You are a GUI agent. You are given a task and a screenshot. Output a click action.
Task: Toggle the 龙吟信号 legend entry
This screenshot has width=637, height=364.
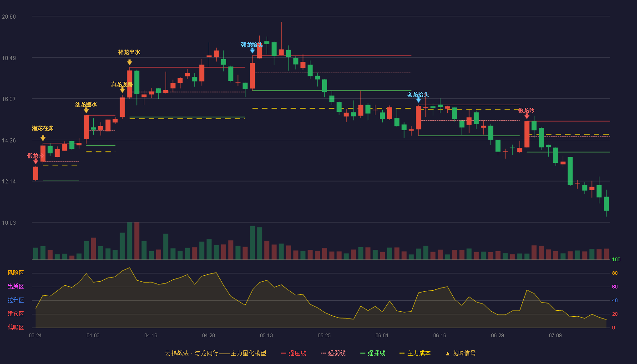coord(460,353)
